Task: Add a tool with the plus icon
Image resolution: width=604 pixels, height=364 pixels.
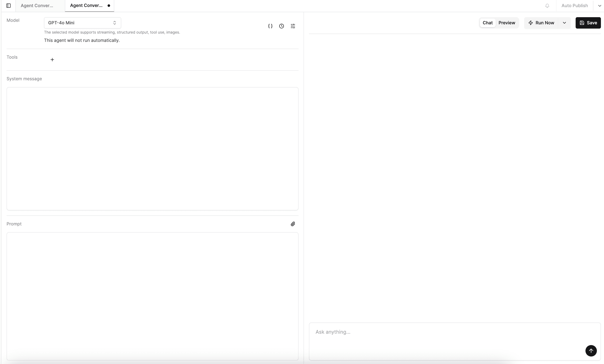Action: 52,60
